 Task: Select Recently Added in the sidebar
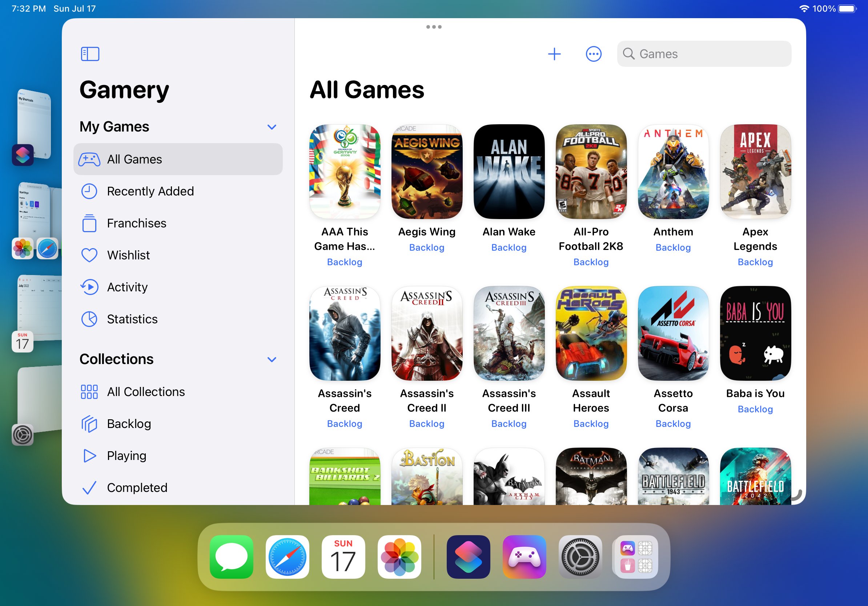pos(150,191)
